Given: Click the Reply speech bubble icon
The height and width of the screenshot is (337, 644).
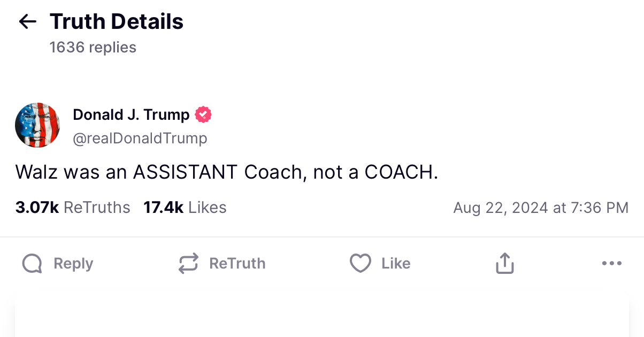Looking at the screenshot, I should 32,263.
